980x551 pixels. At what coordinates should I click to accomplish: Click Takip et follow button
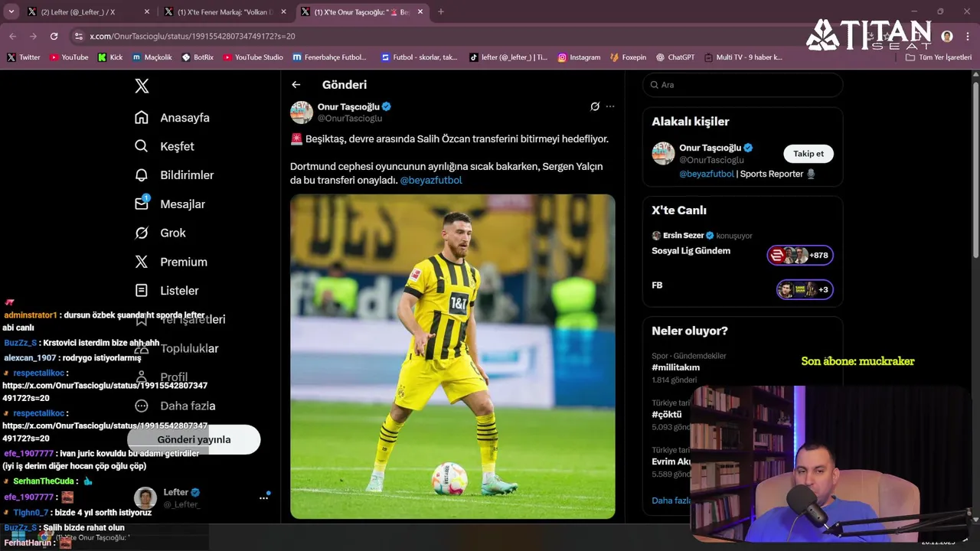point(808,154)
